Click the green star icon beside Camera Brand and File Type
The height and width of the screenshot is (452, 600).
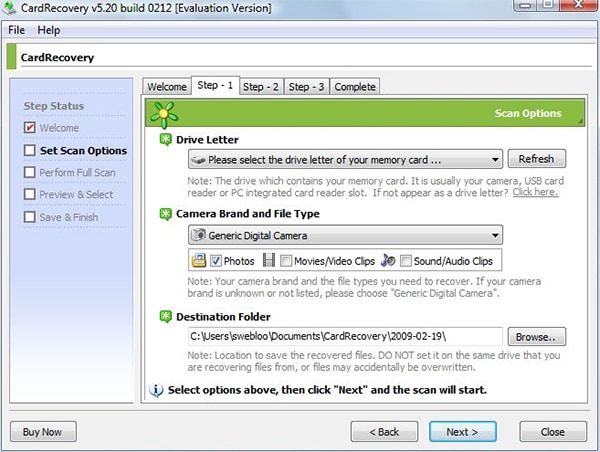165,214
